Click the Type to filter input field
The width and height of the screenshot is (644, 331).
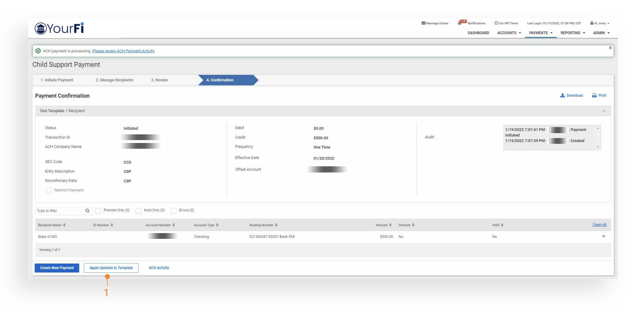click(59, 211)
